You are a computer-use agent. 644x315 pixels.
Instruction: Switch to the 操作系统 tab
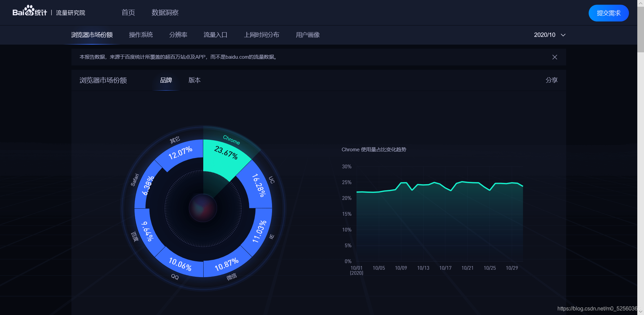click(x=141, y=35)
